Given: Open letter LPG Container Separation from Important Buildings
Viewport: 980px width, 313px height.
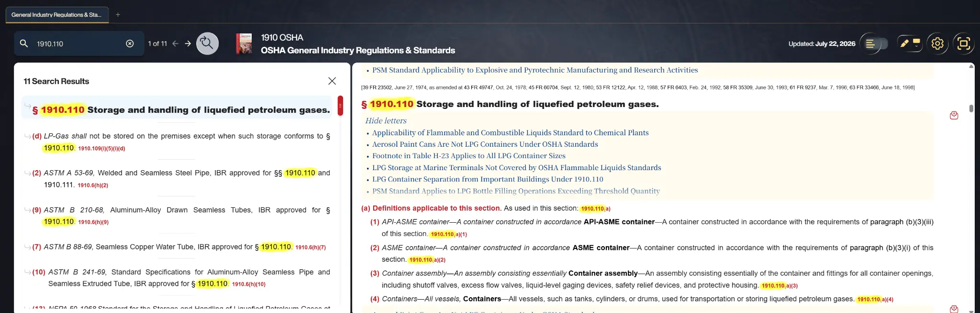Looking at the screenshot, I should [x=488, y=179].
